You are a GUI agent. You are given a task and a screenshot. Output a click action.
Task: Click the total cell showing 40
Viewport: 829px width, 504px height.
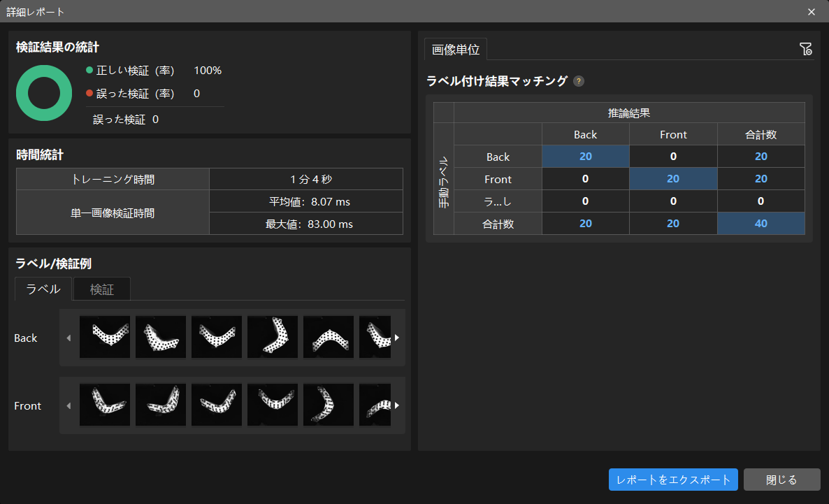tap(760, 223)
